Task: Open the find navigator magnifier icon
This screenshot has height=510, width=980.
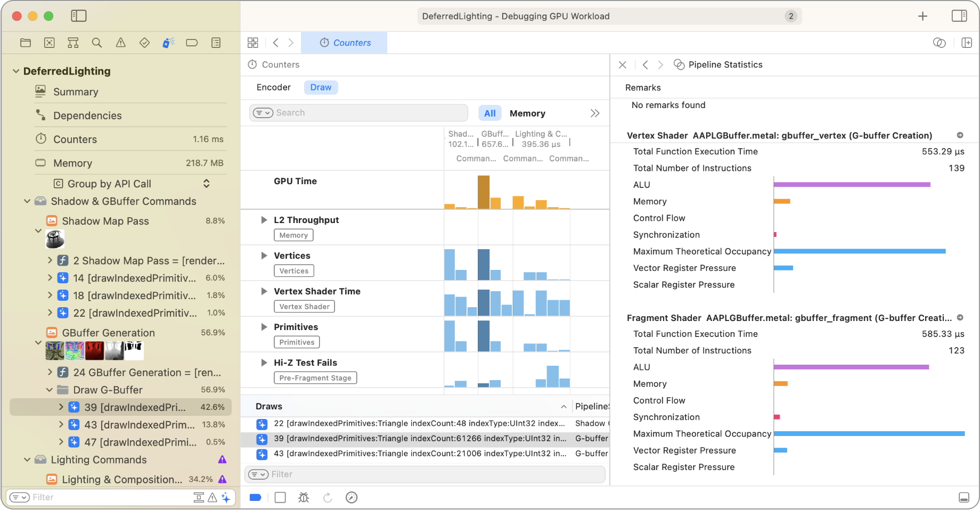Action: click(x=97, y=43)
